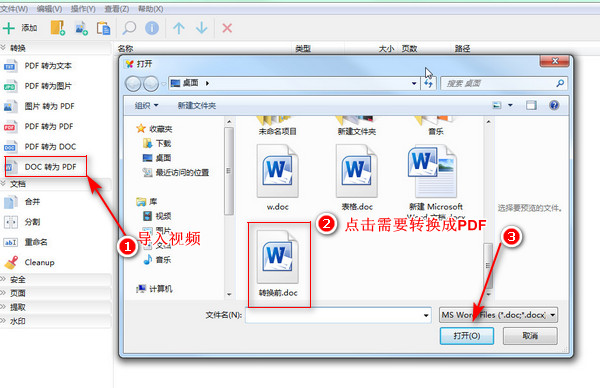
Task: Open the 操作(Y) menu
Action: pos(83,9)
